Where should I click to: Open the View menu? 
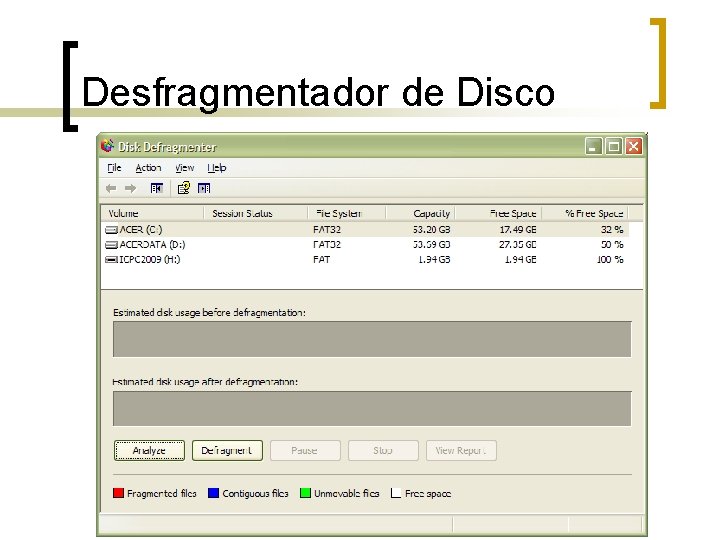pyautogui.click(x=185, y=168)
